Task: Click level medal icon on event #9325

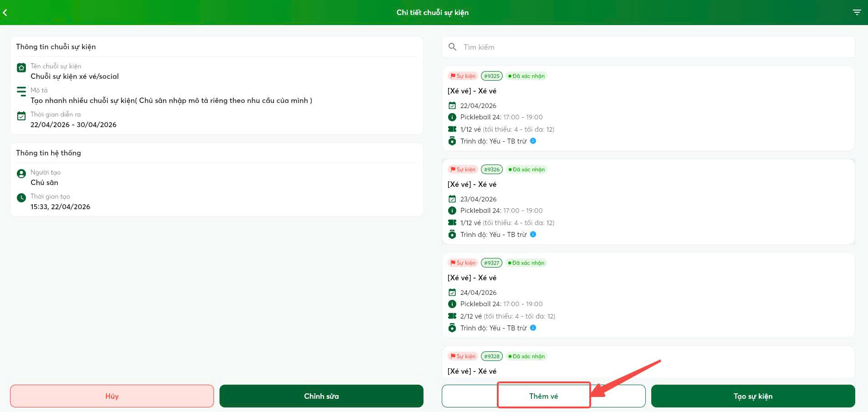Action: click(452, 141)
